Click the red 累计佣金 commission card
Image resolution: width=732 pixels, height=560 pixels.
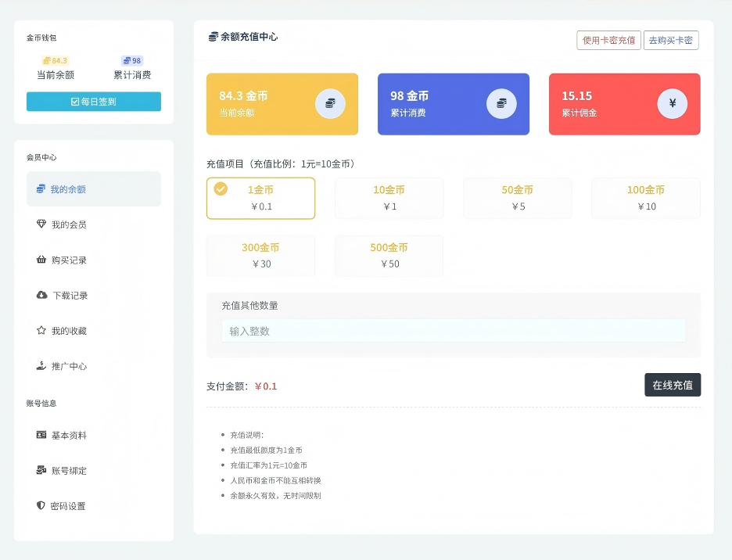(x=623, y=103)
